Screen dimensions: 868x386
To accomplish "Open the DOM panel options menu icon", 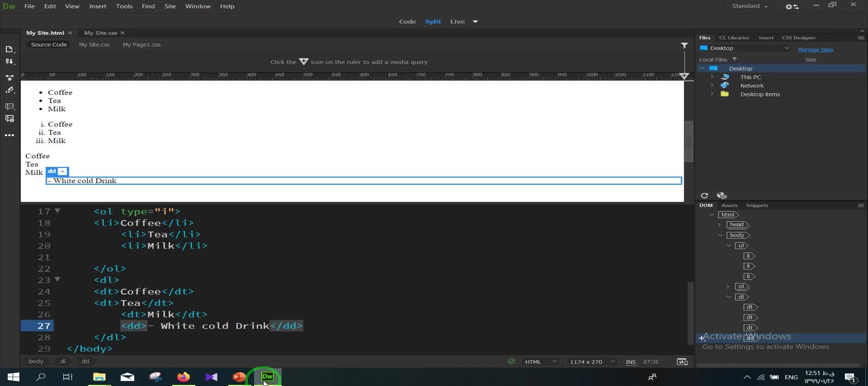I will pyautogui.click(x=861, y=206).
